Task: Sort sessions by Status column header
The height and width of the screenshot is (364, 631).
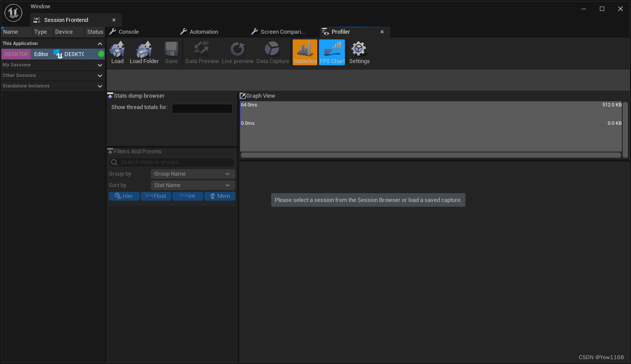Action: (95, 32)
